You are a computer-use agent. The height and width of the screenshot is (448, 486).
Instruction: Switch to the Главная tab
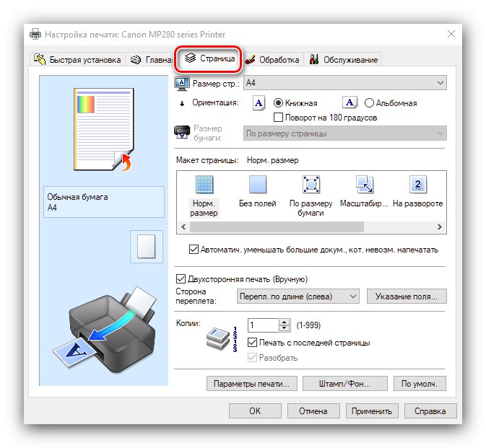pos(151,60)
